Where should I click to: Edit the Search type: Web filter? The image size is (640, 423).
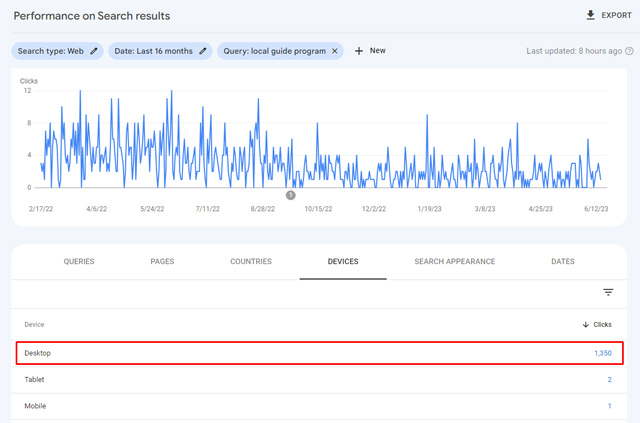pyautogui.click(x=94, y=51)
